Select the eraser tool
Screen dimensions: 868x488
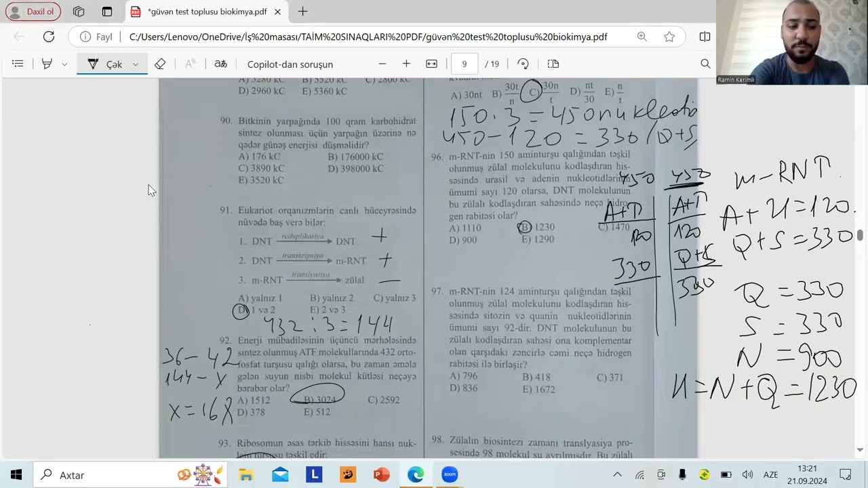tap(160, 64)
